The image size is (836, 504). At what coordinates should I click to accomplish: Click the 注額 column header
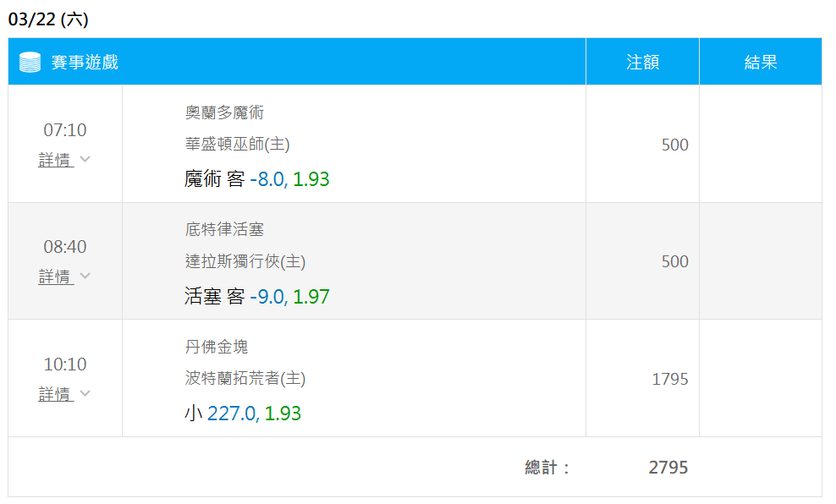click(642, 63)
